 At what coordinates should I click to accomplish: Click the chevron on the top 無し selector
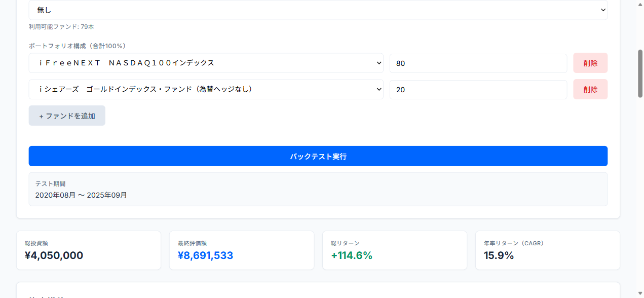coord(603,10)
